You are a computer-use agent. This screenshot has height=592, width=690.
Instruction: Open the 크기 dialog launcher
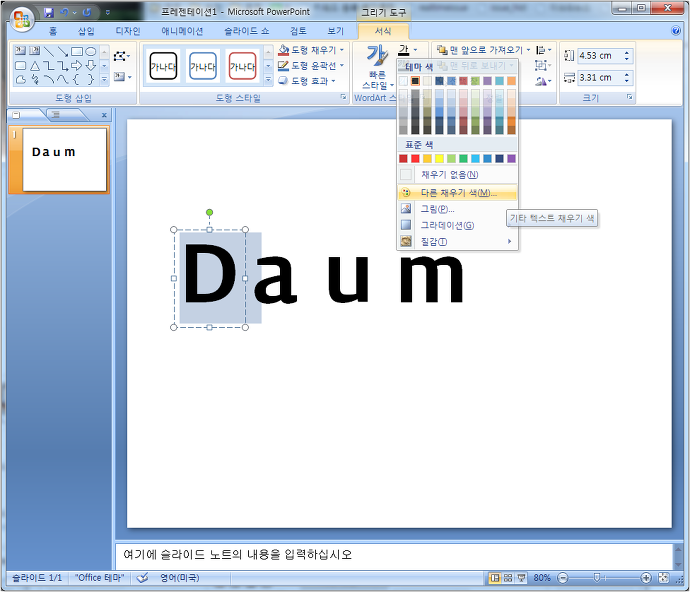coord(630,97)
